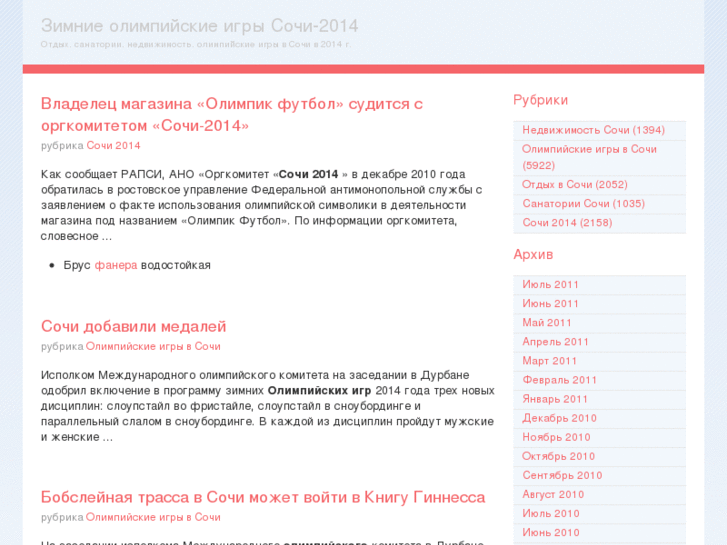Image resolution: width=727 pixels, height=545 pixels.
Task: Open Сочи 2014 rubric under first article
Action: 113,146
